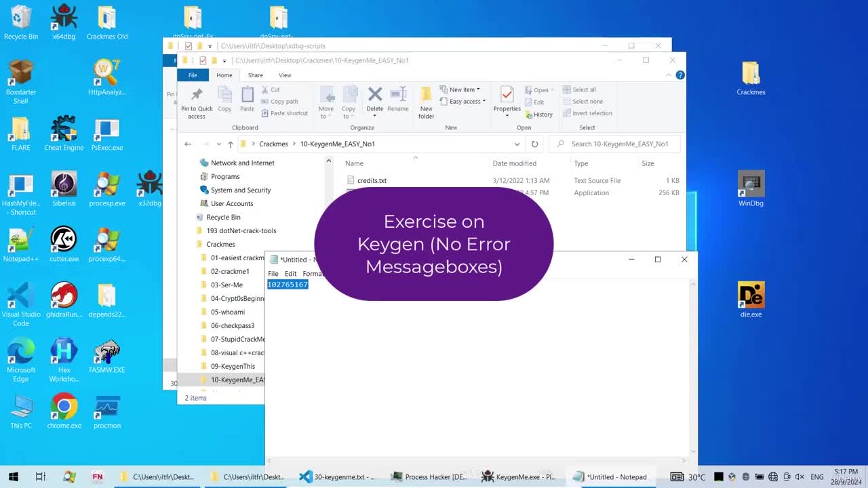Screen dimensions: 868x488
Task: Open Notepad's File menu
Action: pos(273,274)
